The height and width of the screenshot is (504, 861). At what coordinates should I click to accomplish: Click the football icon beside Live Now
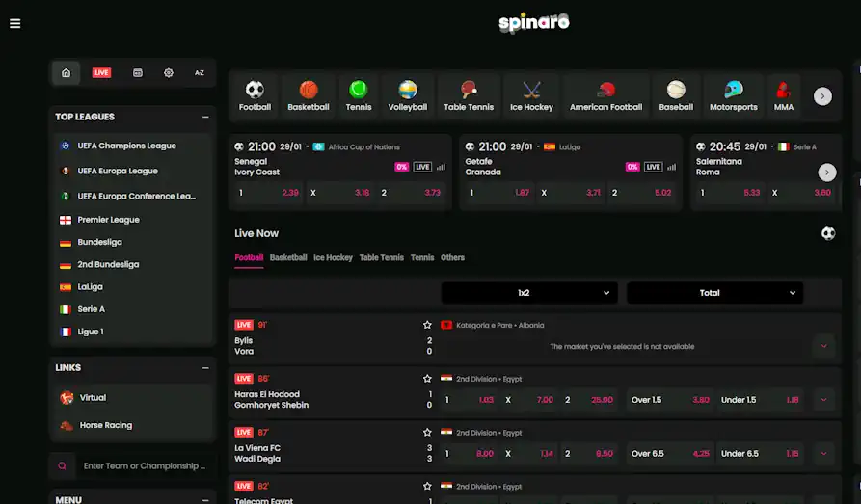pos(828,233)
